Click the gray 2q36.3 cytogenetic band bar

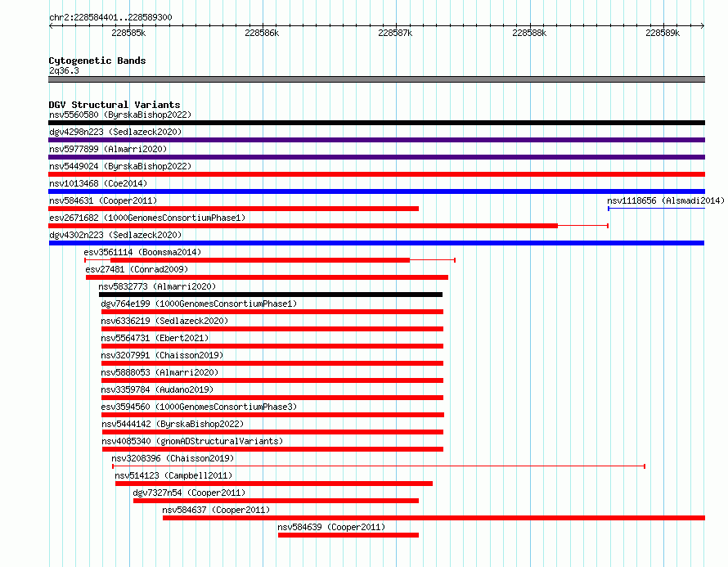[376, 79]
